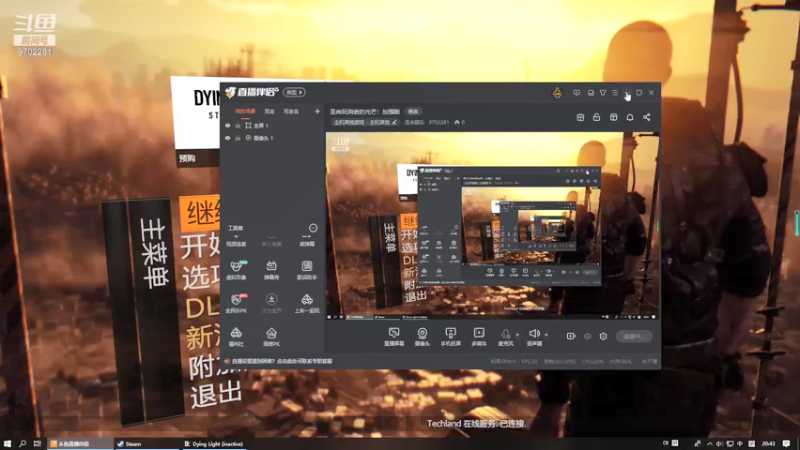This screenshot has height=450, width=800.
Task: Open the hamburger menu in the title bar
Action: (615, 93)
